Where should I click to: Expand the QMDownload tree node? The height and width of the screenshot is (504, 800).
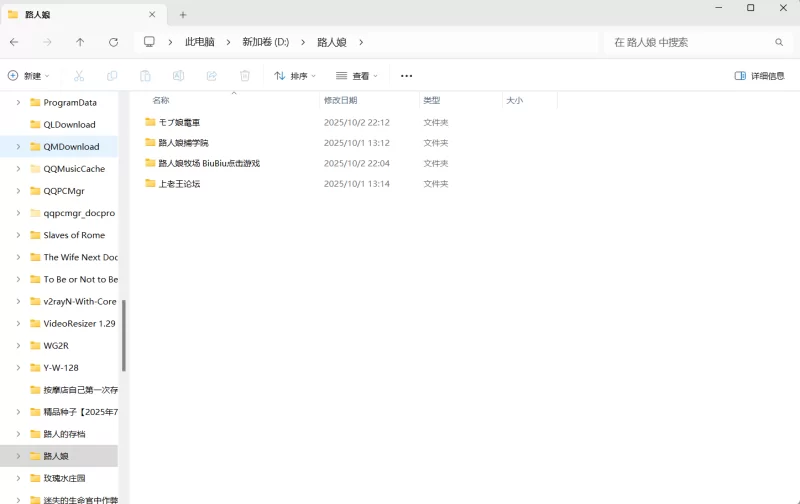pos(18,146)
